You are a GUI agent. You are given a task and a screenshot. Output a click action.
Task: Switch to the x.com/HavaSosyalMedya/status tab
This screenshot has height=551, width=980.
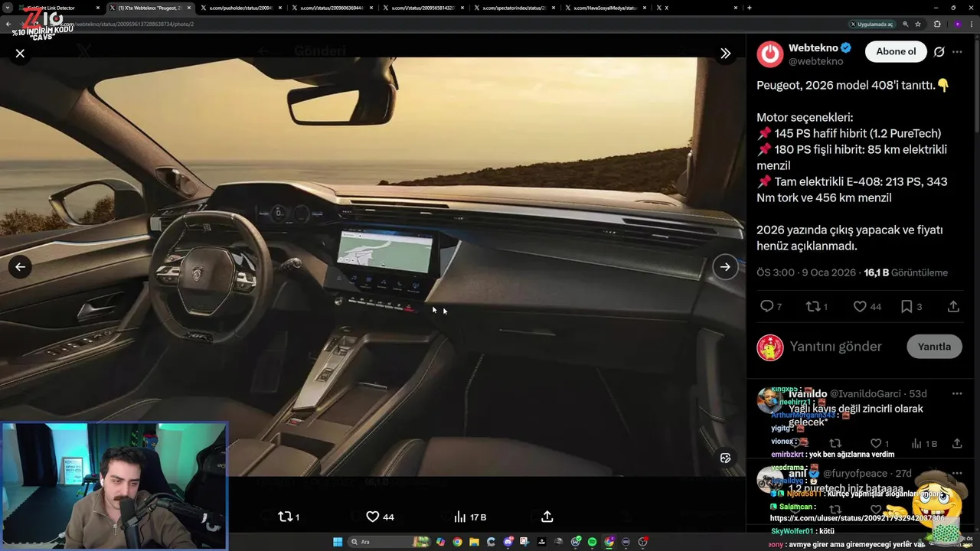coord(605,8)
